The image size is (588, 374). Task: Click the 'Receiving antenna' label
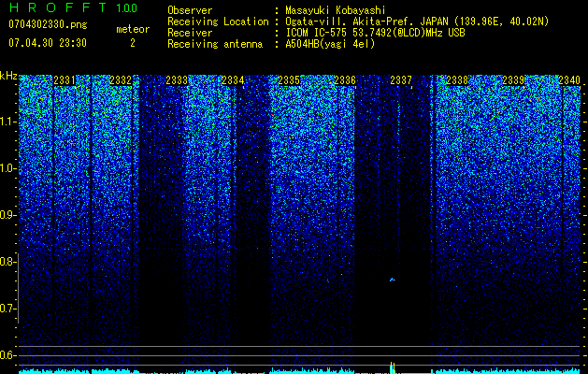pos(215,44)
